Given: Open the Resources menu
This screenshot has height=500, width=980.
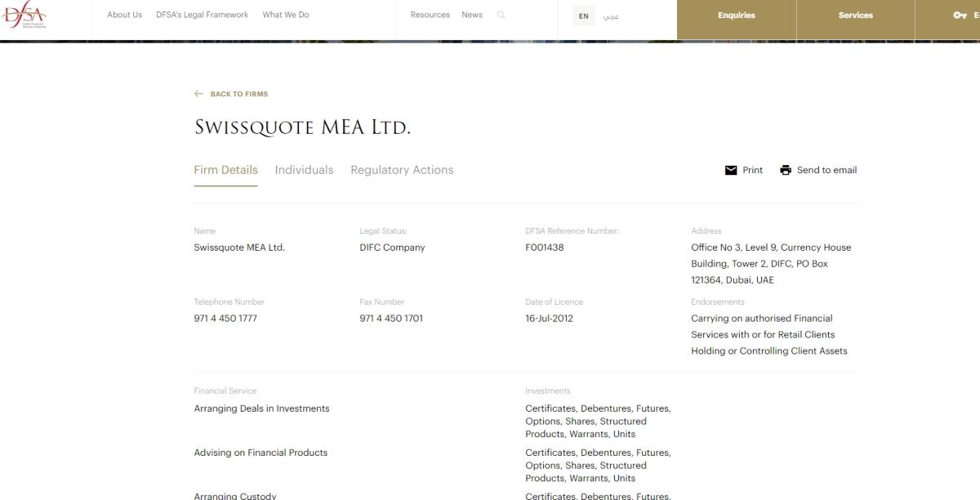Looking at the screenshot, I should pos(430,15).
